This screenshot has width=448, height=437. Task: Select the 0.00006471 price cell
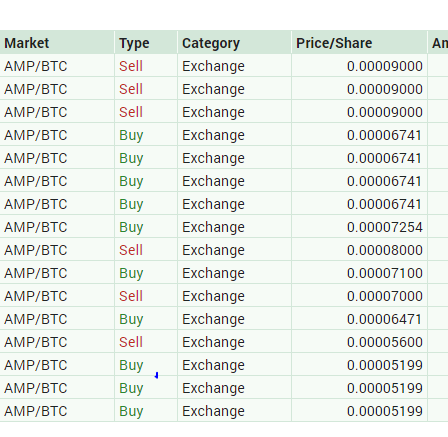point(359,319)
